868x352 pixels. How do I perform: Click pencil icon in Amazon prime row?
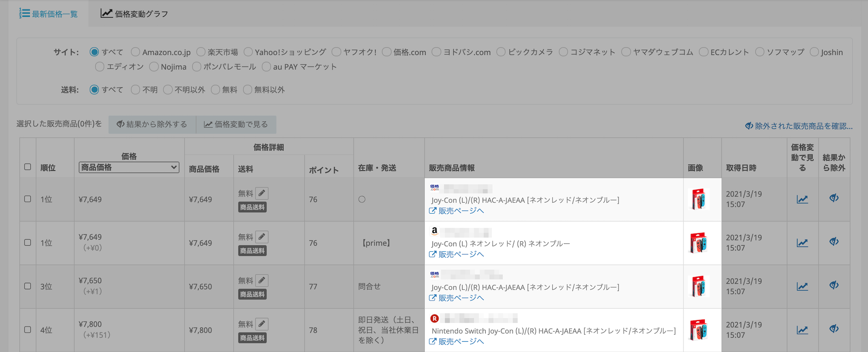261,237
